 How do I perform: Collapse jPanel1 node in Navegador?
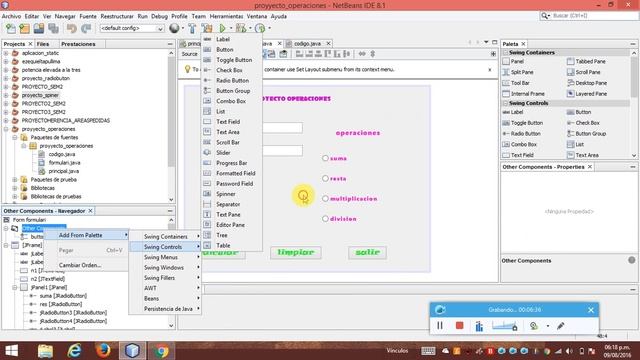point(15,287)
